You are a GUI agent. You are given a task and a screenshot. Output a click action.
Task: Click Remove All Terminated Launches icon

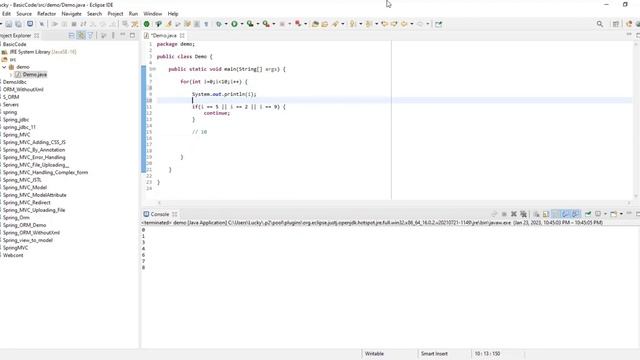[x=524, y=214]
